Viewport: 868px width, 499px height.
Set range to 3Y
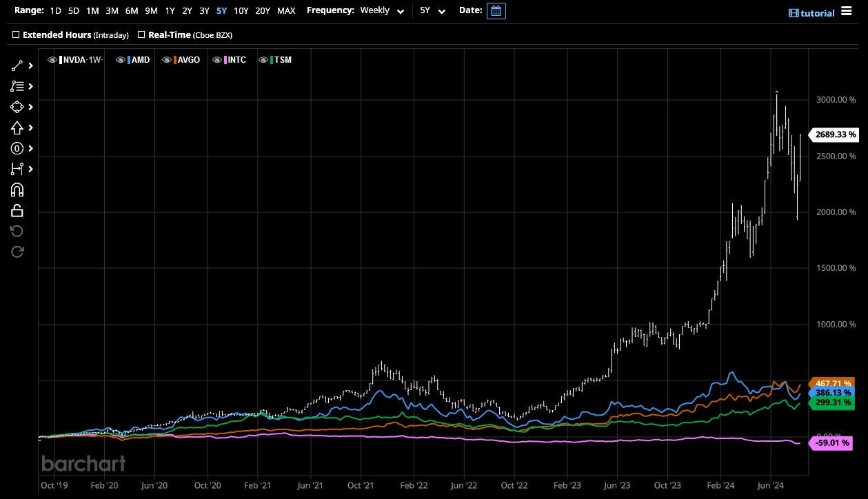click(x=204, y=11)
